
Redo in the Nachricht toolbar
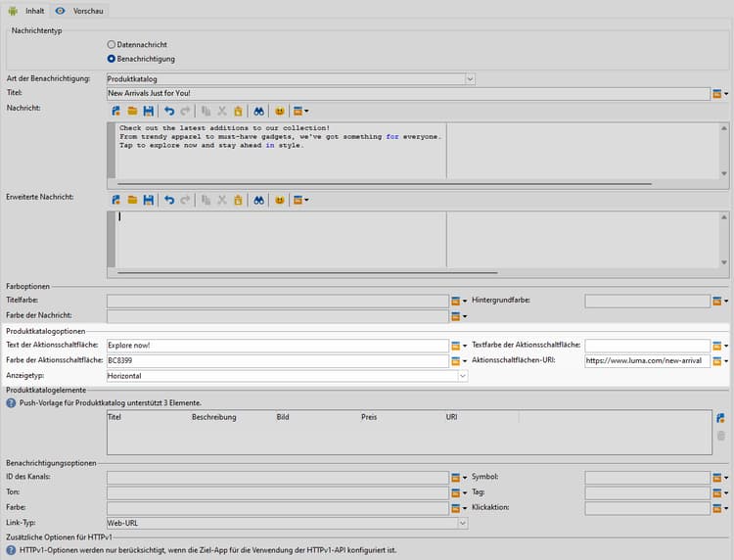pos(185,111)
